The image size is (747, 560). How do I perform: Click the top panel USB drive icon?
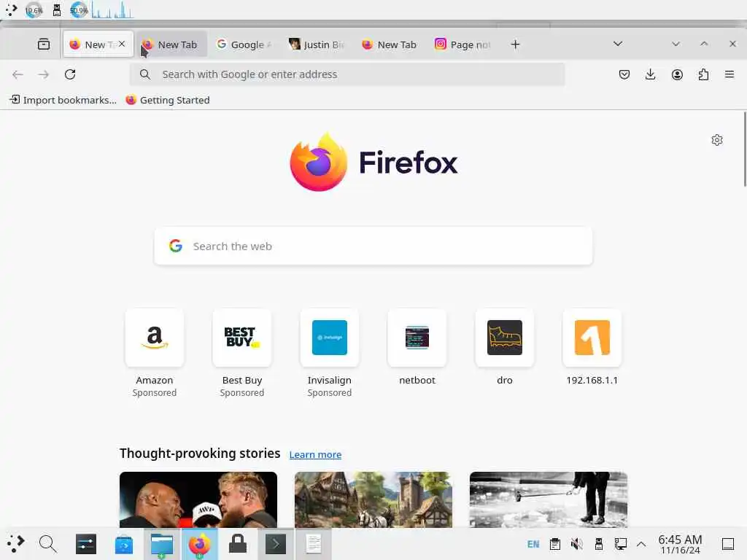click(57, 9)
